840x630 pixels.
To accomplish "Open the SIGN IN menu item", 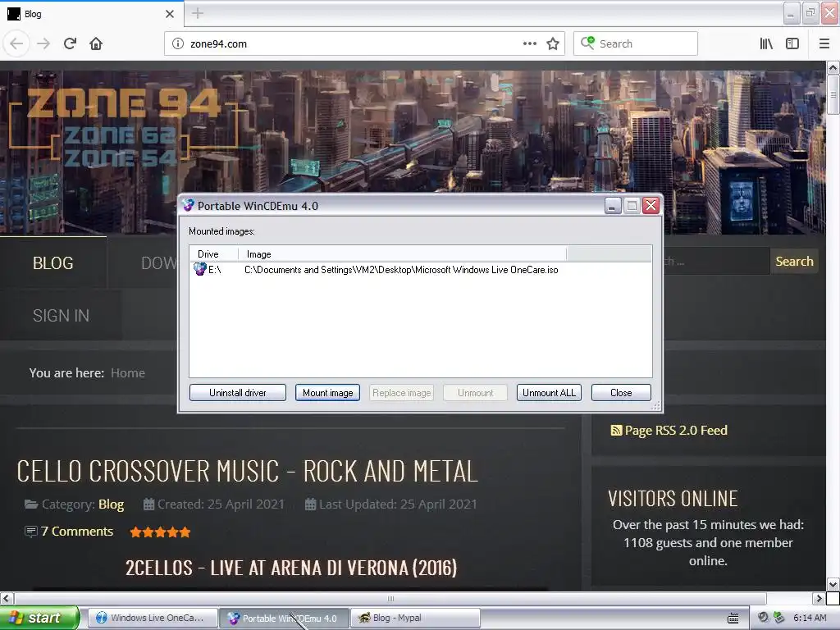I will [x=61, y=316].
